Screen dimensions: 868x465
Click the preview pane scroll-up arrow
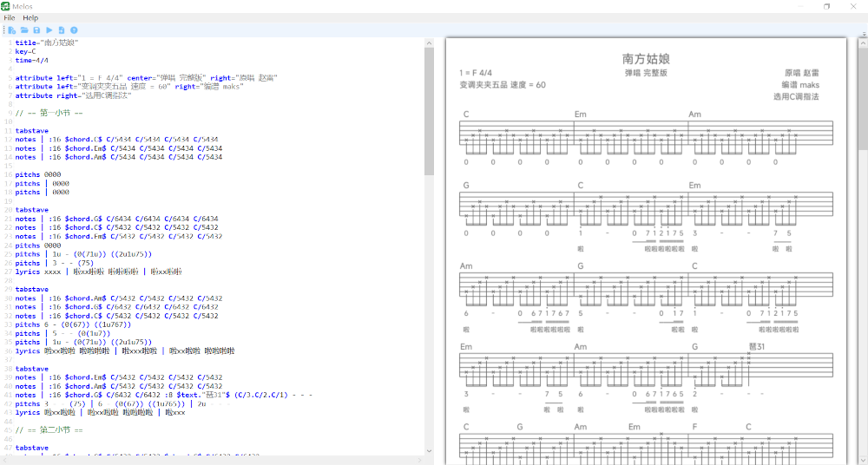click(863, 41)
